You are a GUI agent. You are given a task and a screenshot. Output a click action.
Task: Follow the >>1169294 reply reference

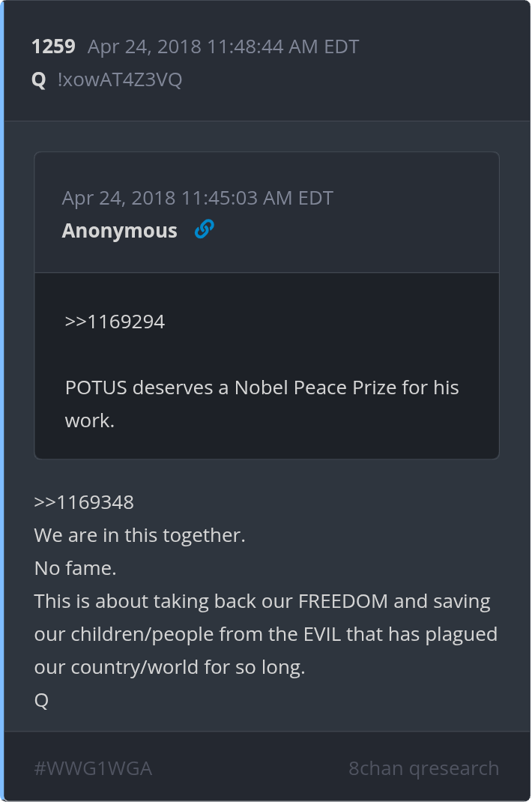(x=115, y=322)
